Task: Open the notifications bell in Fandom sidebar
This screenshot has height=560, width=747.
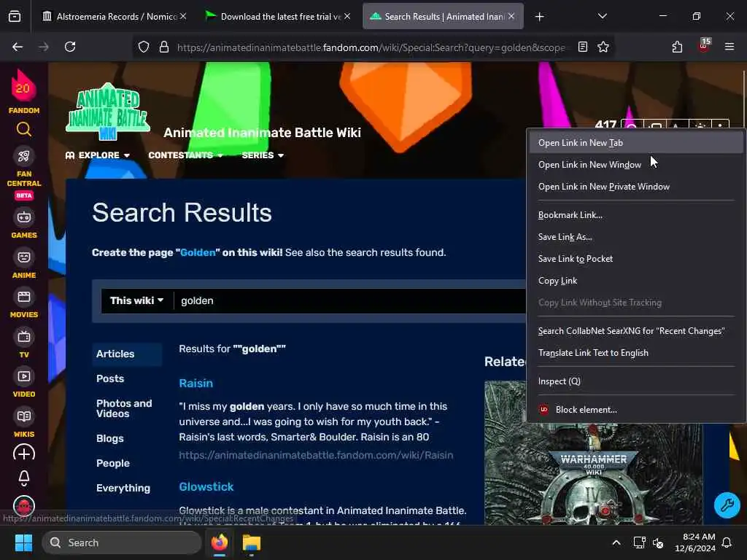Action: (x=24, y=478)
